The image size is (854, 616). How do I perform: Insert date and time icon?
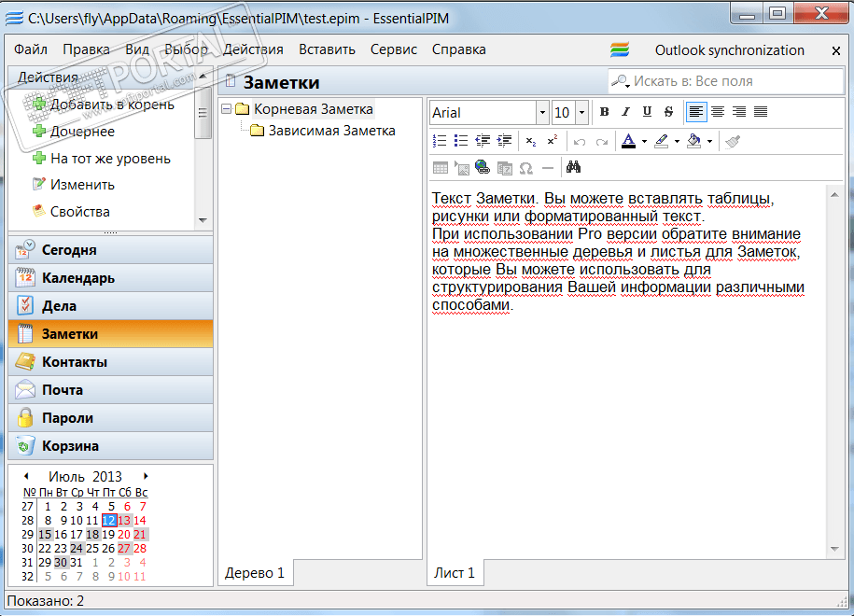pos(504,168)
